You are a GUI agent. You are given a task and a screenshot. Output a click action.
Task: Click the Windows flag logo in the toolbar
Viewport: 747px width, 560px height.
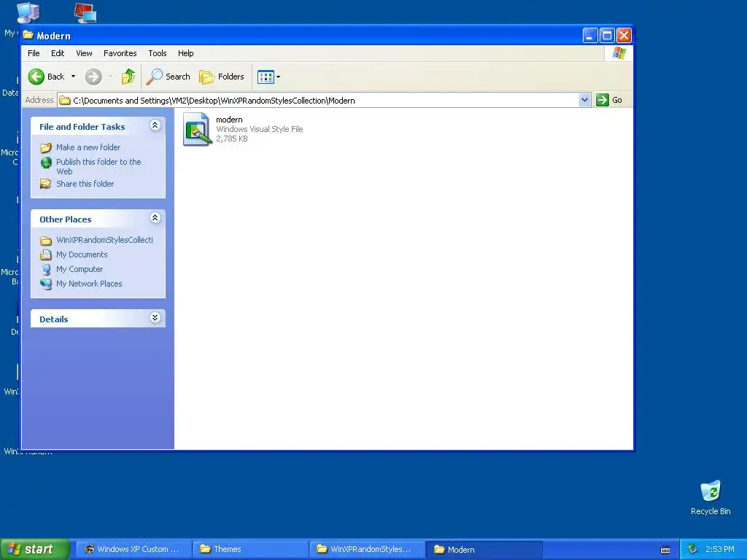click(x=619, y=52)
